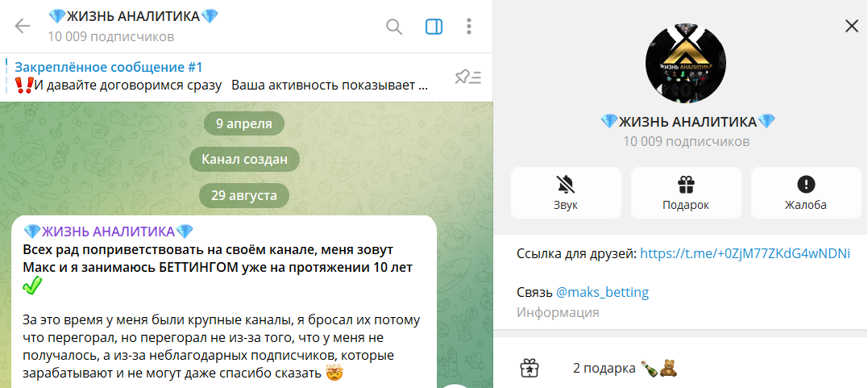Jump to pinned message #1
This screenshot has height=388, width=868.
coord(218,76)
